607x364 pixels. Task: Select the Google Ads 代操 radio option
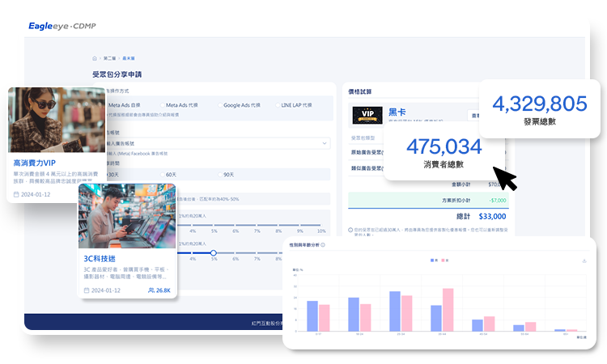click(x=220, y=105)
